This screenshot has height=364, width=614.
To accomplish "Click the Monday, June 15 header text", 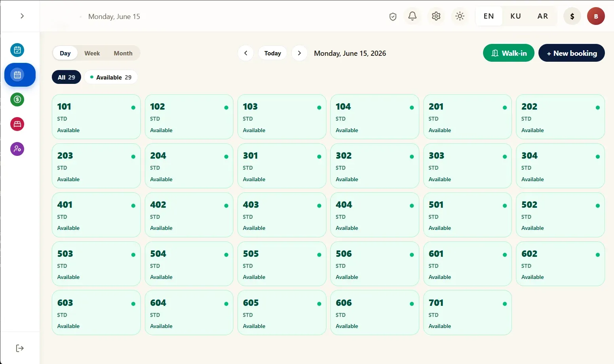I will pyautogui.click(x=114, y=17).
